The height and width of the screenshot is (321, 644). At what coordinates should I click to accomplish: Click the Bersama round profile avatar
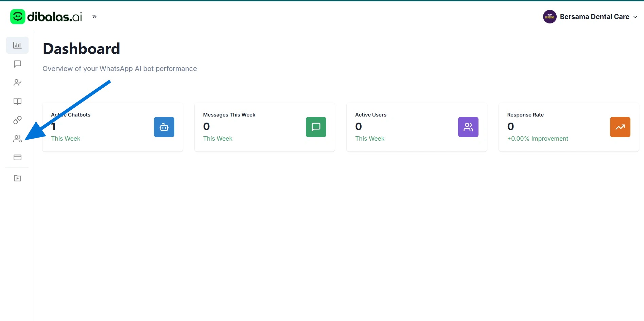[x=550, y=17]
